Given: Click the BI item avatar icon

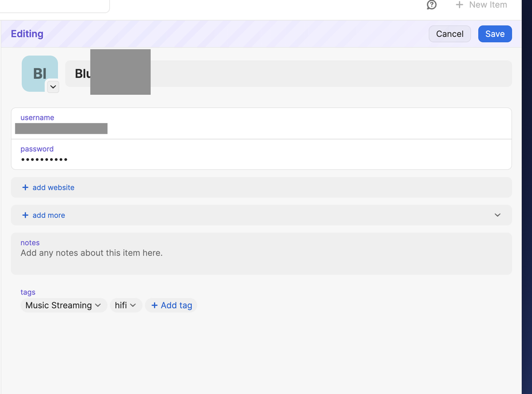Looking at the screenshot, I should [39, 73].
